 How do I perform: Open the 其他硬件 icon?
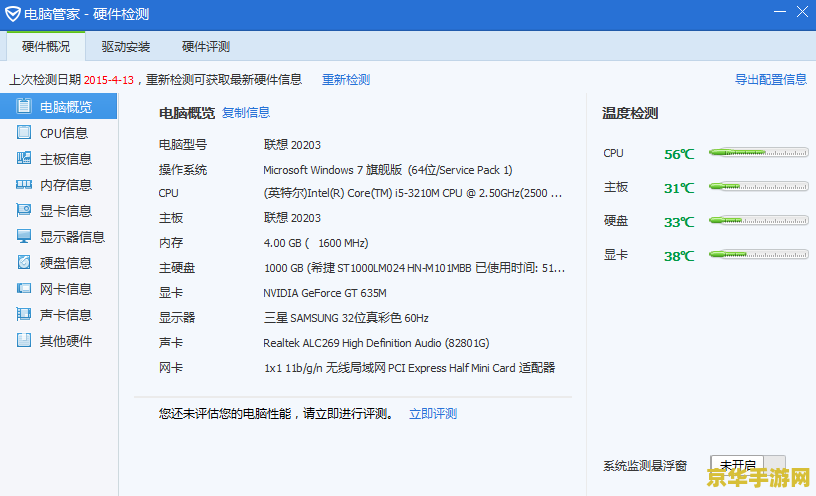point(23,340)
